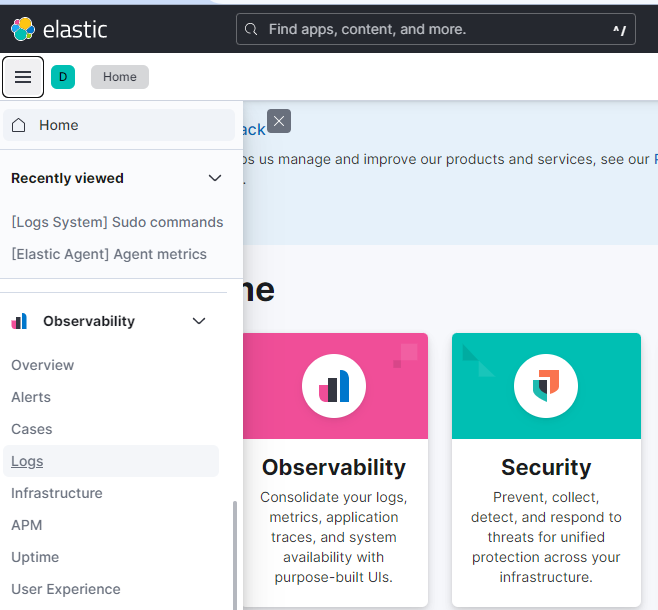Open User Experience in sidebar
This screenshot has height=610, width=658.
66,589
